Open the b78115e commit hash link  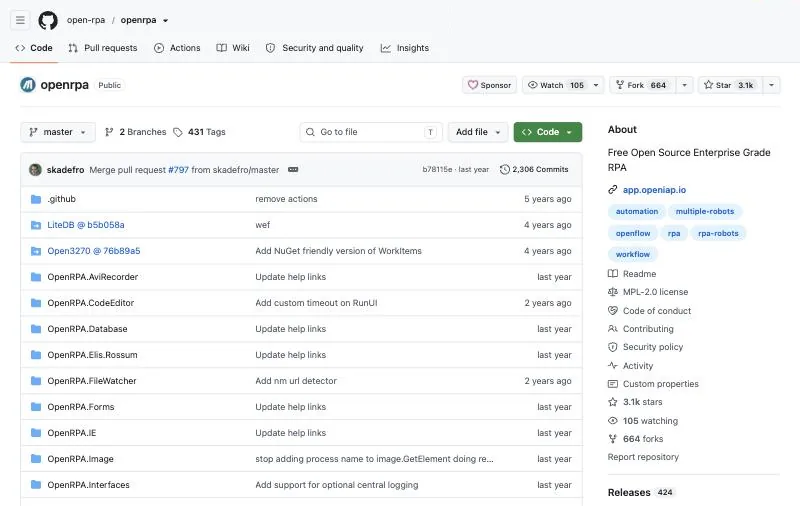click(437, 169)
